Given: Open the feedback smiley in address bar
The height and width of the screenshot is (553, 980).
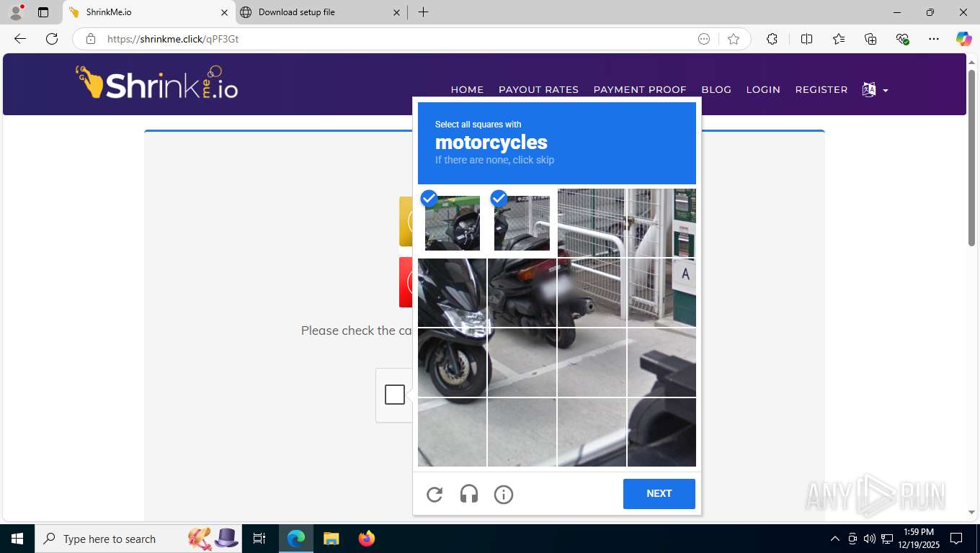Looking at the screenshot, I should (x=704, y=39).
